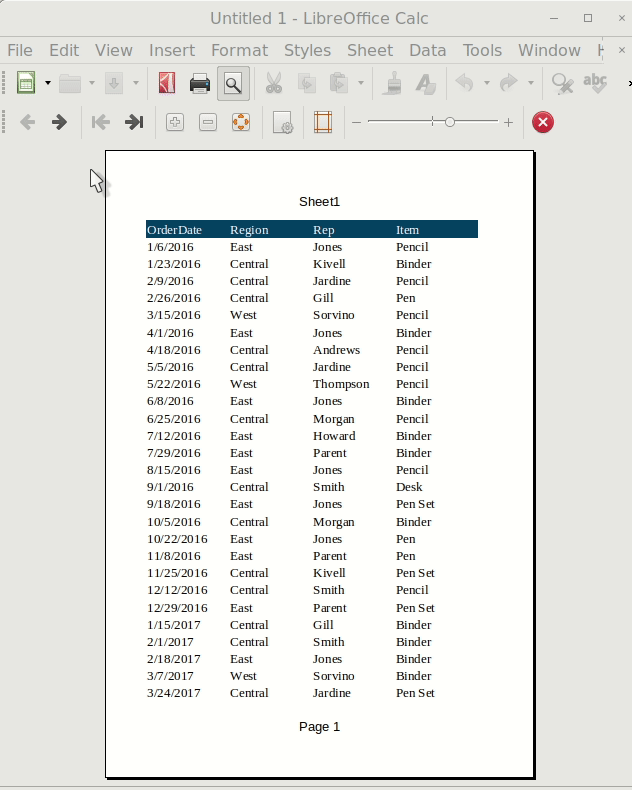Click the zoom out minus icon
The image size is (632, 790).
(208, 122)
